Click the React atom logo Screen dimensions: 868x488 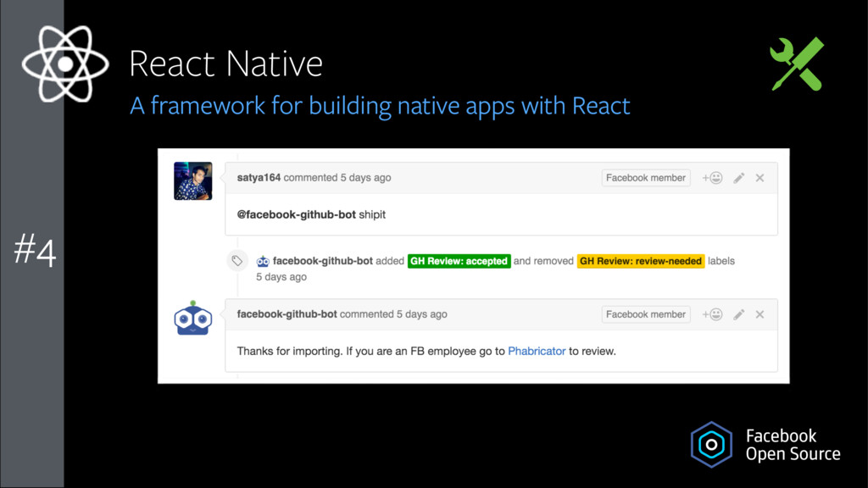[65, 64]
